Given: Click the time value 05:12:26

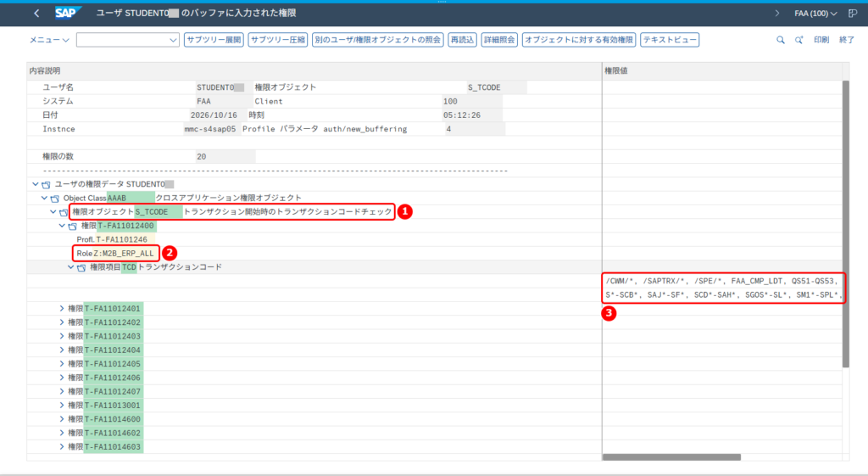Looking at the screenshot, I should [462, 115].
